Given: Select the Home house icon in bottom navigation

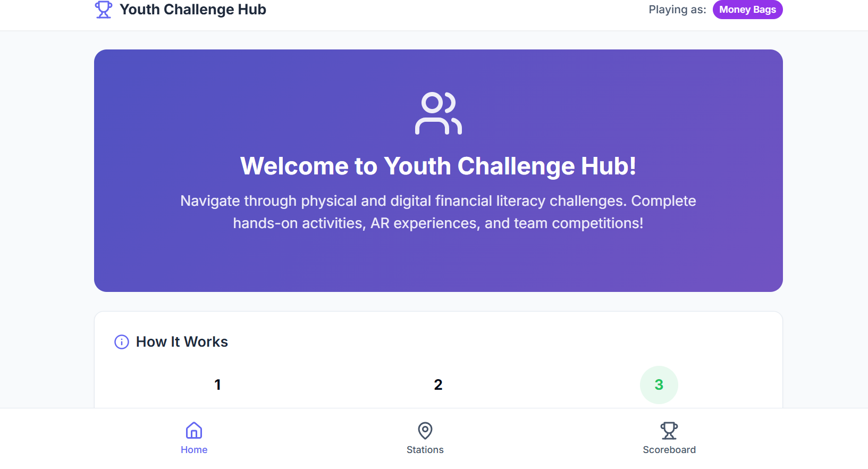Looking at the screenshot, I should [194, 431].
